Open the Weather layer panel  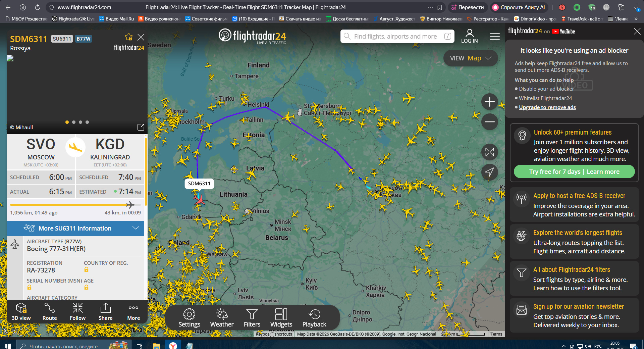coord(222,318)
